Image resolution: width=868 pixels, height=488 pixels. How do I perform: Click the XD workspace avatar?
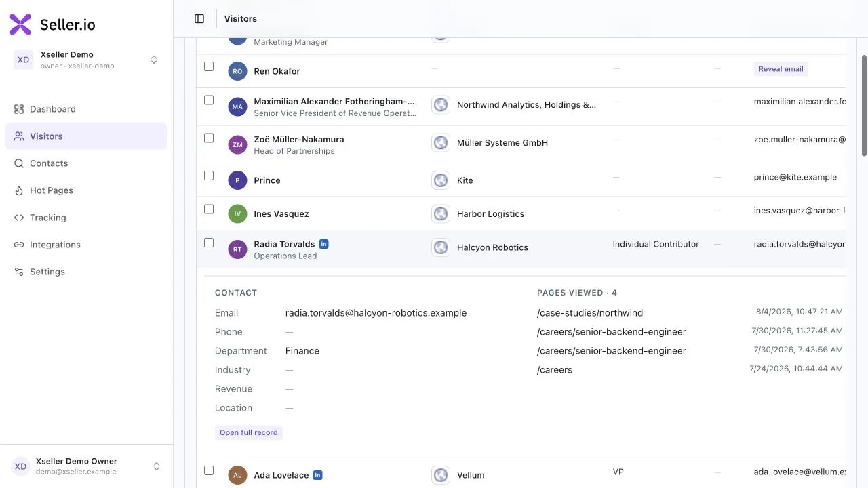23,60
